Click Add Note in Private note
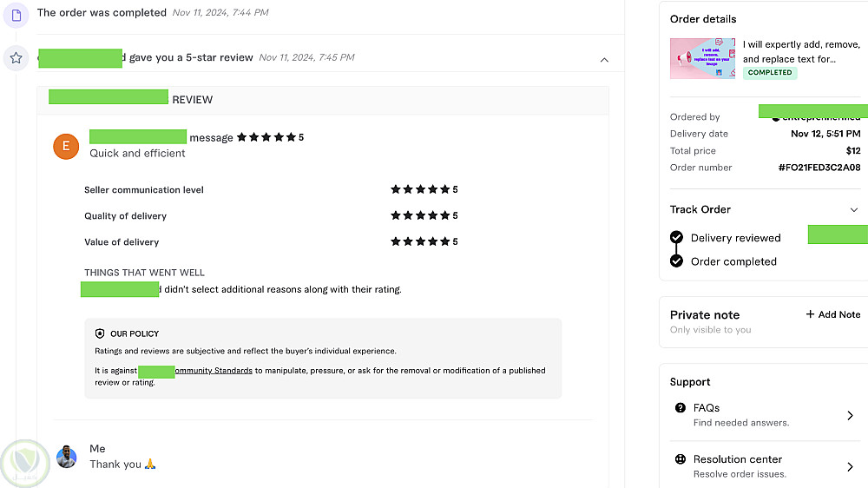 coord(832,314)
